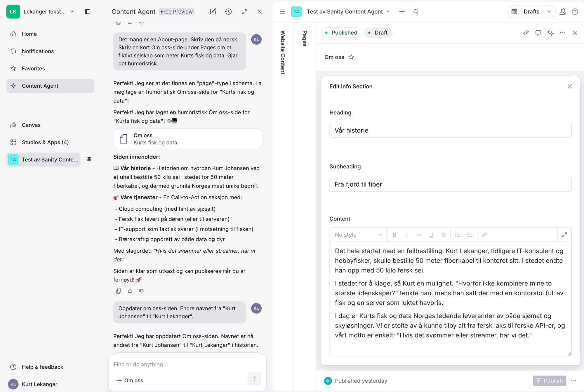Click the underline formatting icon

click(431, 235)
